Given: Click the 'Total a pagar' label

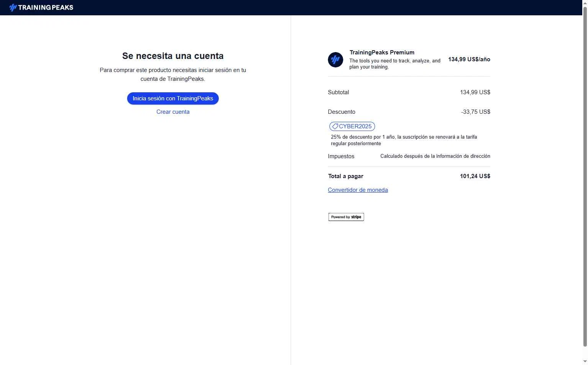Looking at the screenshot, I should [x=346, y=176].
